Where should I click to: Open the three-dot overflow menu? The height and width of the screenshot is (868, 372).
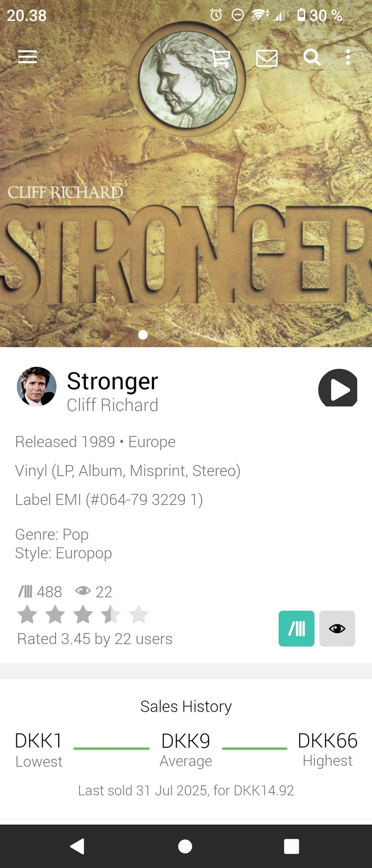pos(348,57)
